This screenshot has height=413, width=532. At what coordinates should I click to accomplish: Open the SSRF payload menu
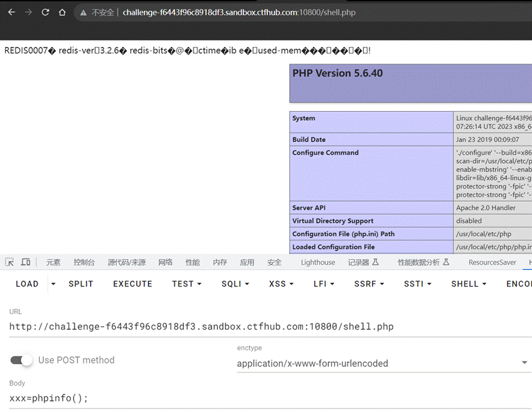(x=369, y=284)
